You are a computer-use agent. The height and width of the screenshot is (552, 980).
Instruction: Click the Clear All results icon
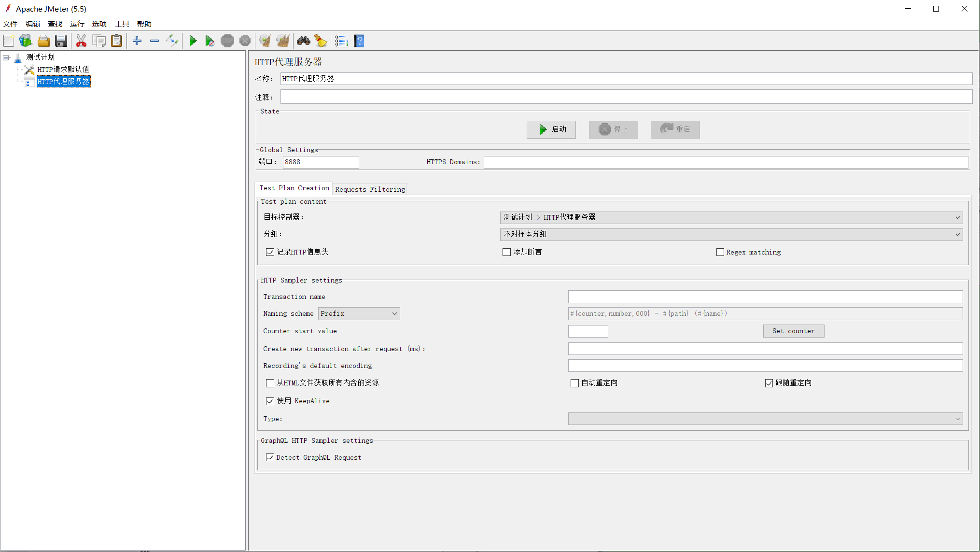[283, 41]
